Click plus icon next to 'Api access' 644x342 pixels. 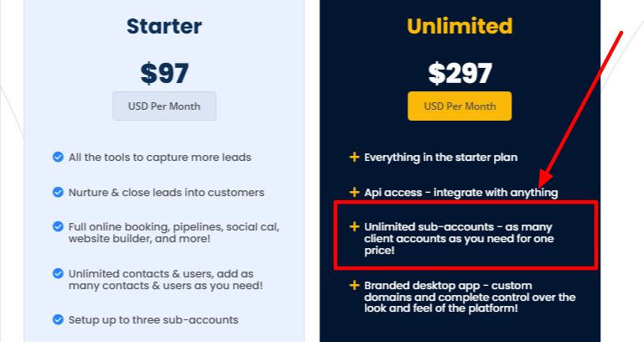(355, 192)
